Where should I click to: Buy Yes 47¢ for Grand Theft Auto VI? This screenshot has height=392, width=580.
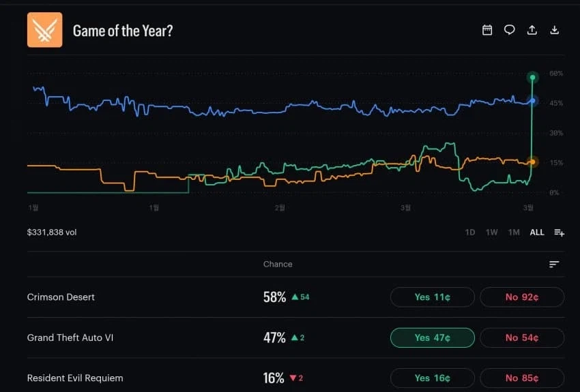(x=432, y=337)
